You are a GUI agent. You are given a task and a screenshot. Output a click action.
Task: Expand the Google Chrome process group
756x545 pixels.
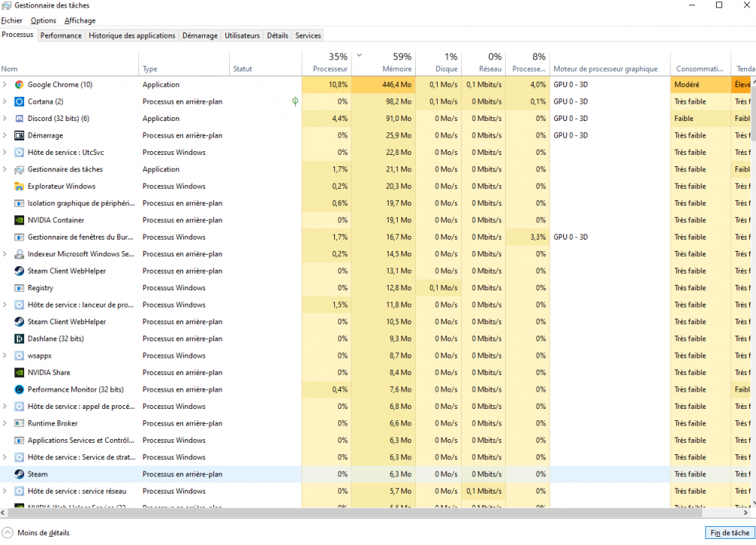click(x=5, y=85)
